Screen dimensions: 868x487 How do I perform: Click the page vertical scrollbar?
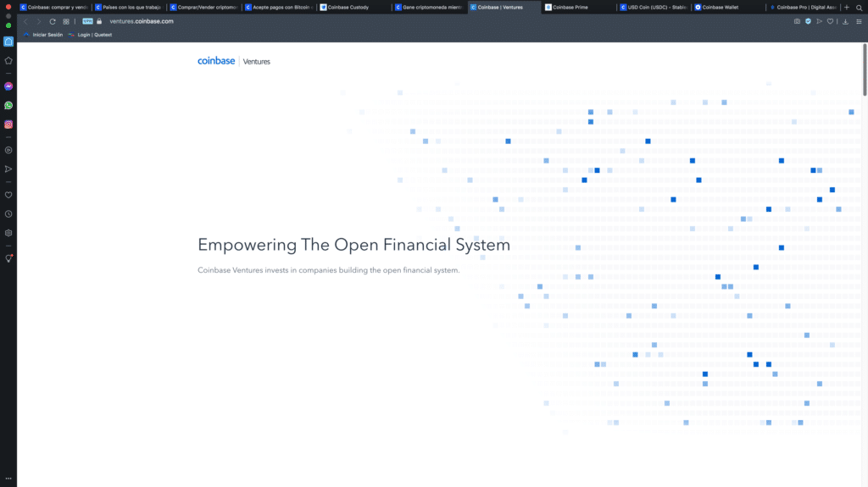click(x=865, y=69)
